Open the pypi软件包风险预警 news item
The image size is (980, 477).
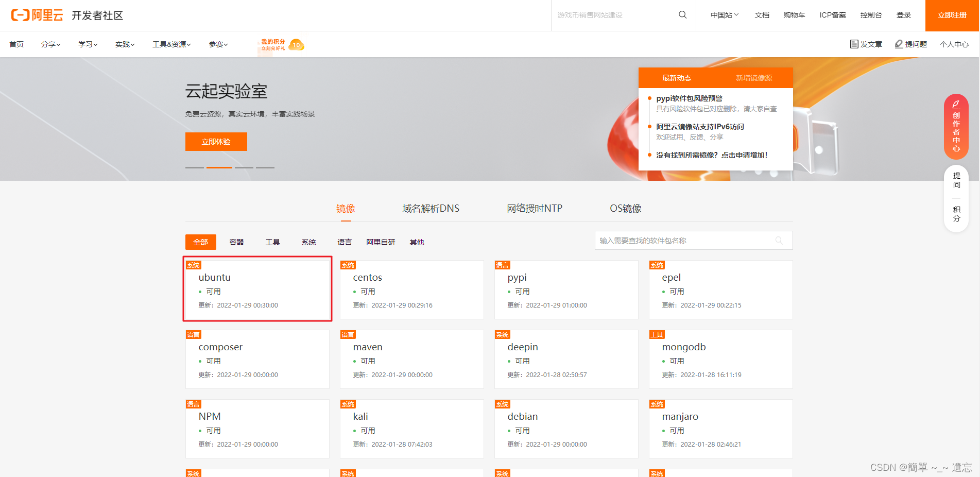[690, 98]
